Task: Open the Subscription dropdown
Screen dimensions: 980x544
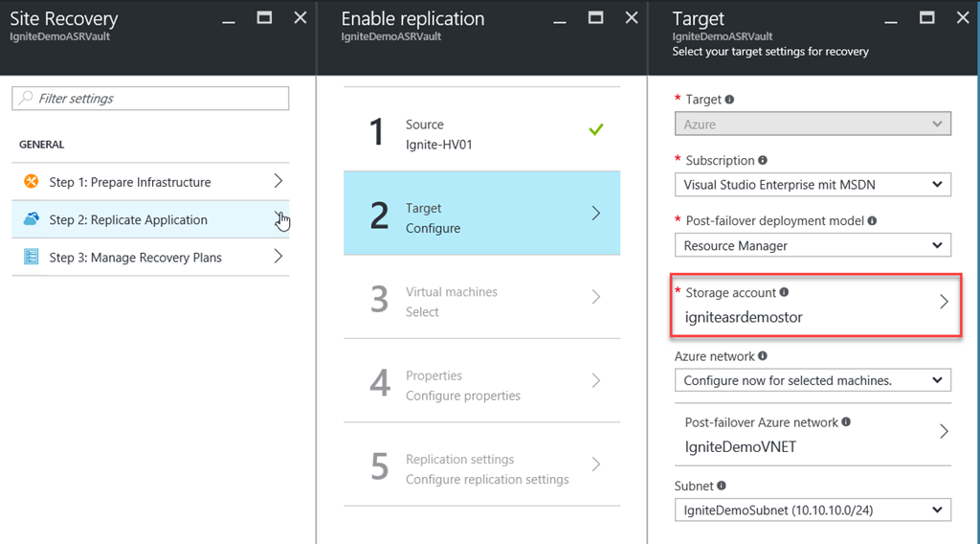Action: pyautogui.click(x=813, y=184)
